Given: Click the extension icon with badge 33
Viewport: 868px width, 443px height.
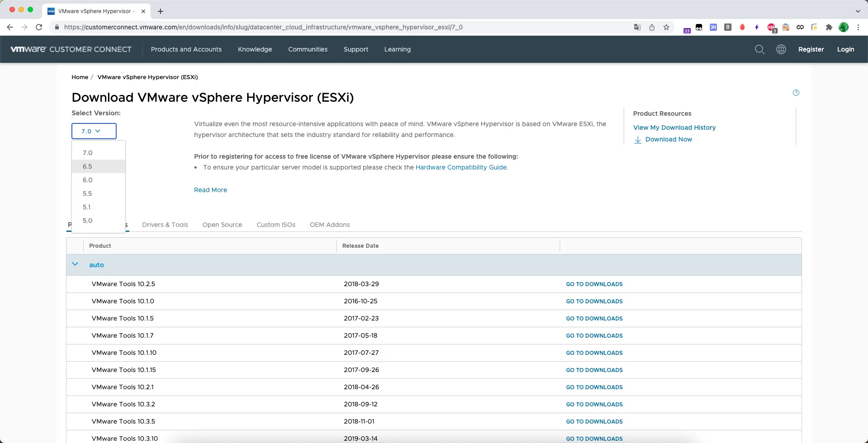Looking at the screenshot, I should point(687,30).
